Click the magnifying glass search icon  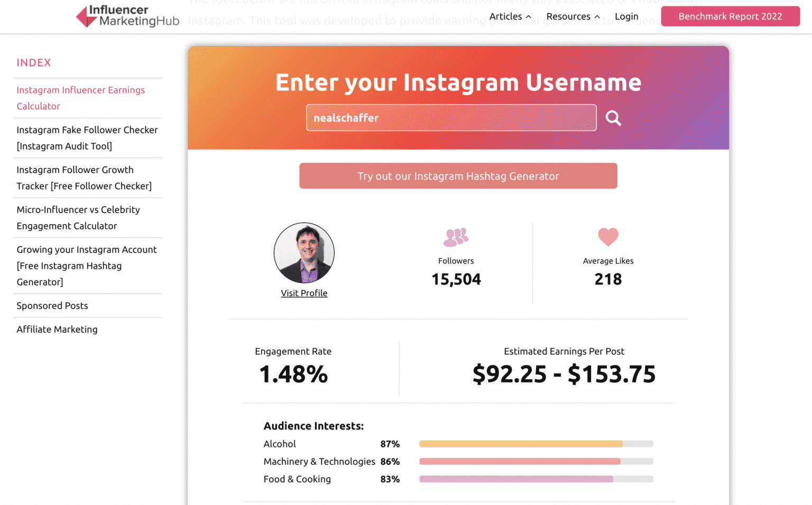pyautogui.click(x=613, y=118)
